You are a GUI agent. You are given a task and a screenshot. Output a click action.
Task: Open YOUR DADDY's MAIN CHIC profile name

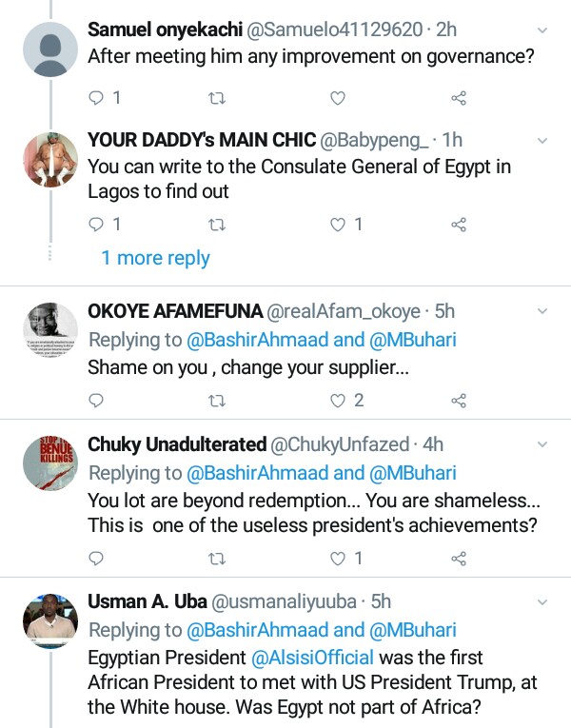(202, 141)
